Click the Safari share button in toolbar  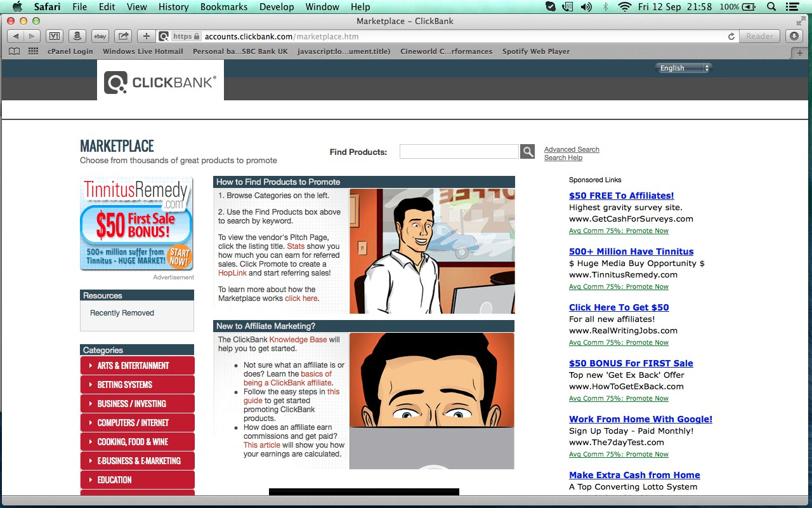point(124,36)
